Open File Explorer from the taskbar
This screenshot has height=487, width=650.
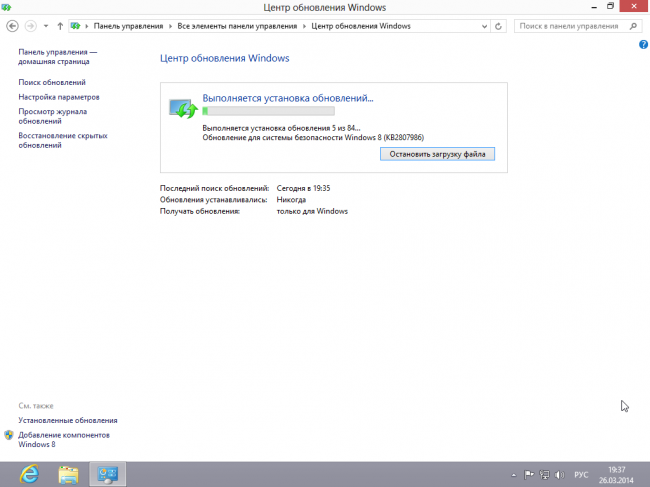coord(68,473)
